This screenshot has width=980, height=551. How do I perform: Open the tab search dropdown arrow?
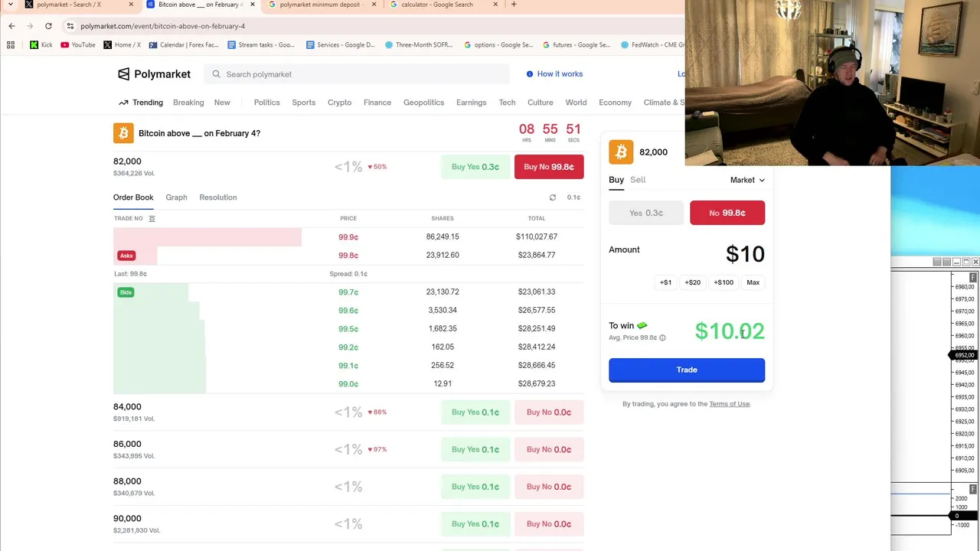click(x=10, y=5)
